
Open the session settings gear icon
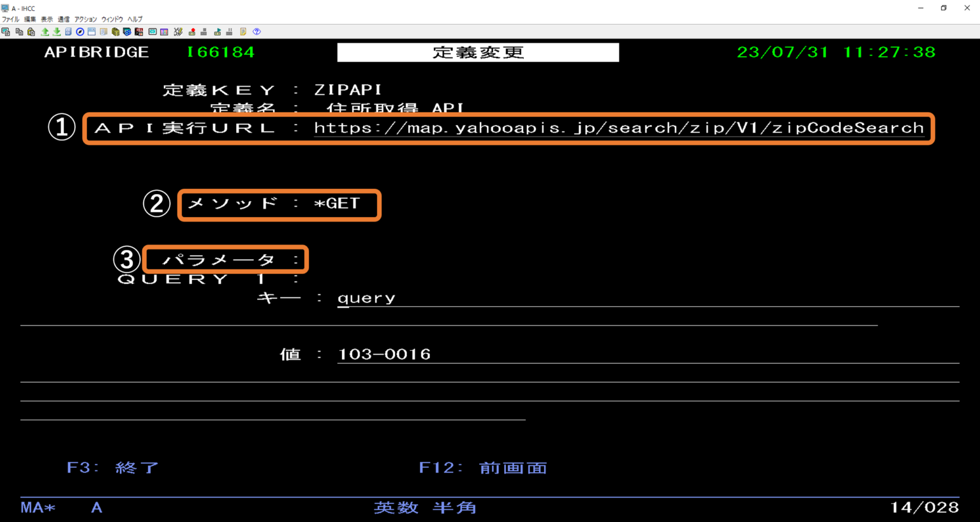click(x=128, y=31)
